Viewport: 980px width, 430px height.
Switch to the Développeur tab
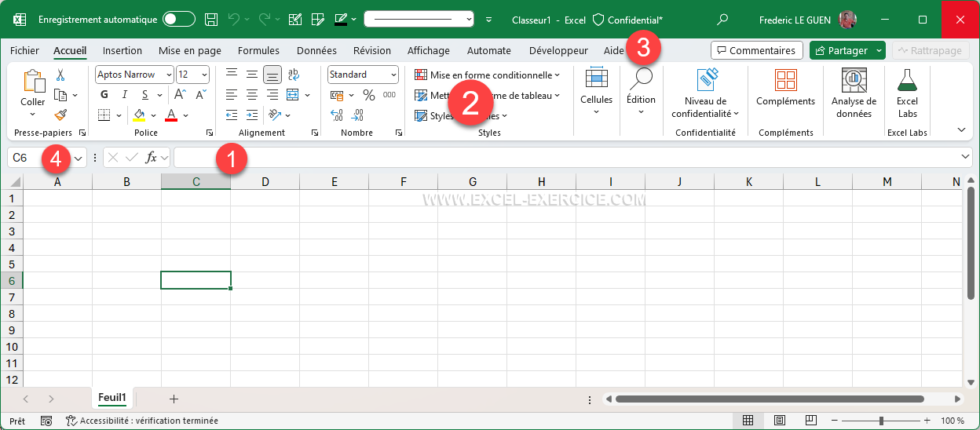(x=558, y=50)
